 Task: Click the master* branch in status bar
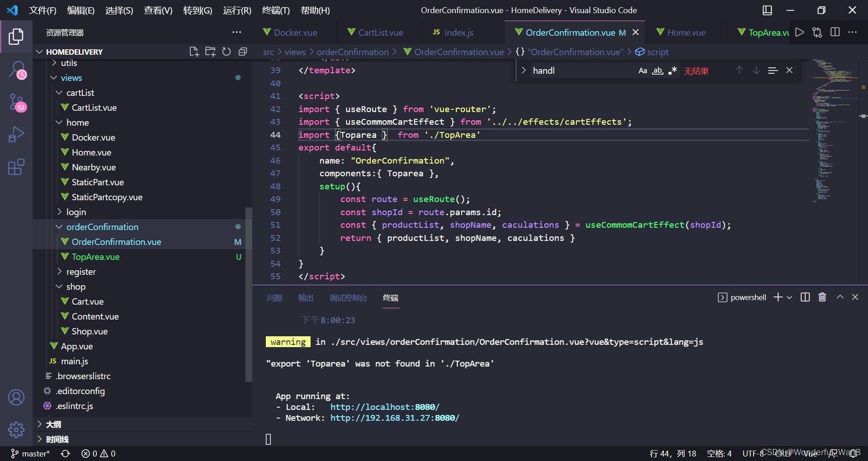(30, 453)
